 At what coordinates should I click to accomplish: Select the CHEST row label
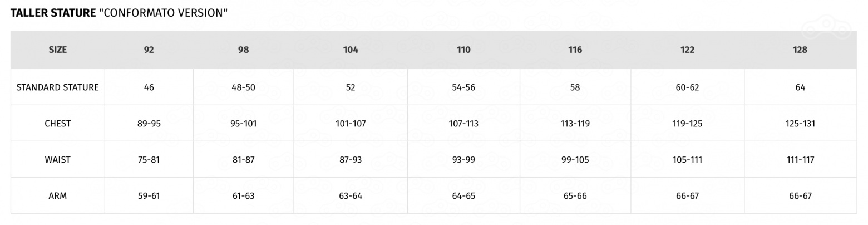(57, 124)
